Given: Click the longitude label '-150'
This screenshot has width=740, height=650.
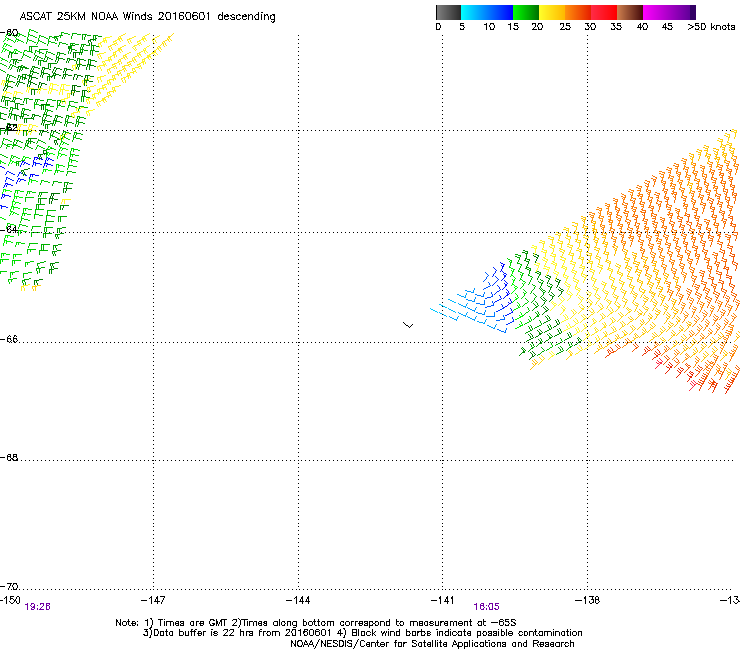Looking at the screenshot, I should [x=10, y=600].
